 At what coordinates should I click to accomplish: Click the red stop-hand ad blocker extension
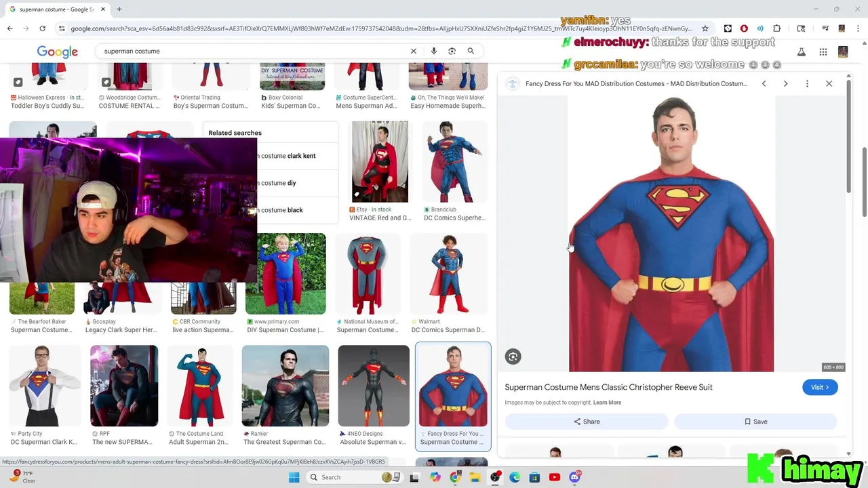click(x=744, y=28)
